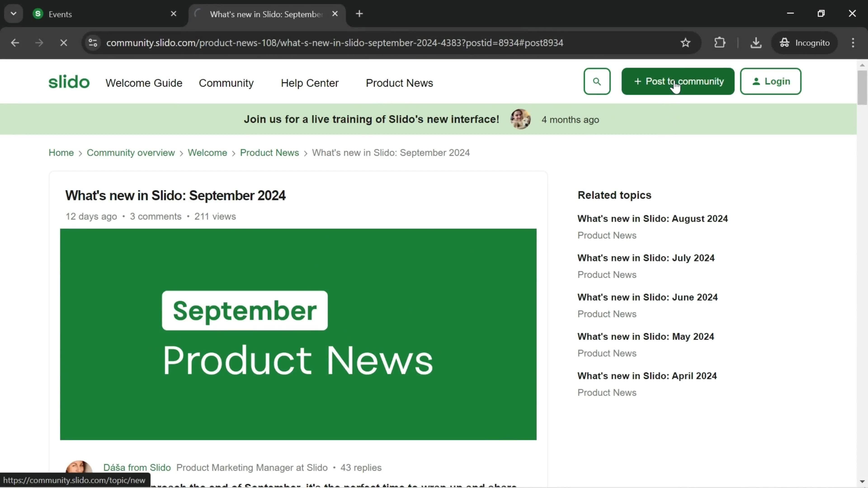Open Product News in navigation bar
The width and height of the screenshot is (868, 488).
(x=399, y=83)
